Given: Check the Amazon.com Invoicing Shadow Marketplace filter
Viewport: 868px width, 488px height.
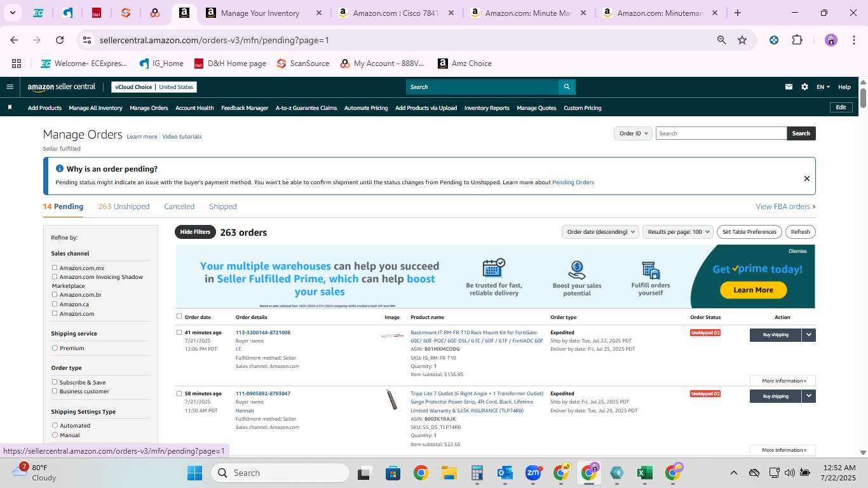Looking at the screenshot, I should [55, 276].
